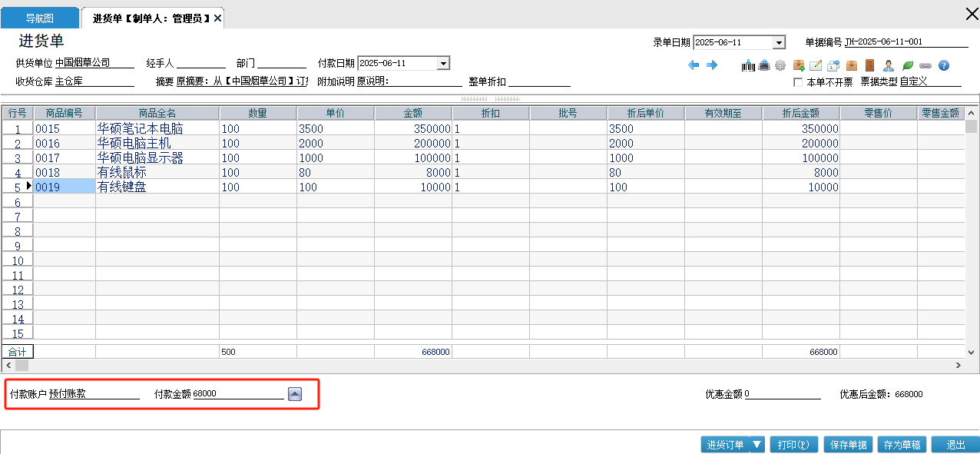Screen dimensions: 980x454
Task: Expand the 进货订单 button dropdown arrow
Action: click(x=757, y=445)
